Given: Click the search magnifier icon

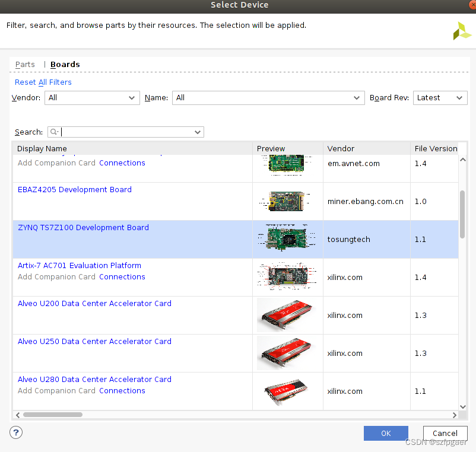Looking at the screenshot, I should point(54,132).
